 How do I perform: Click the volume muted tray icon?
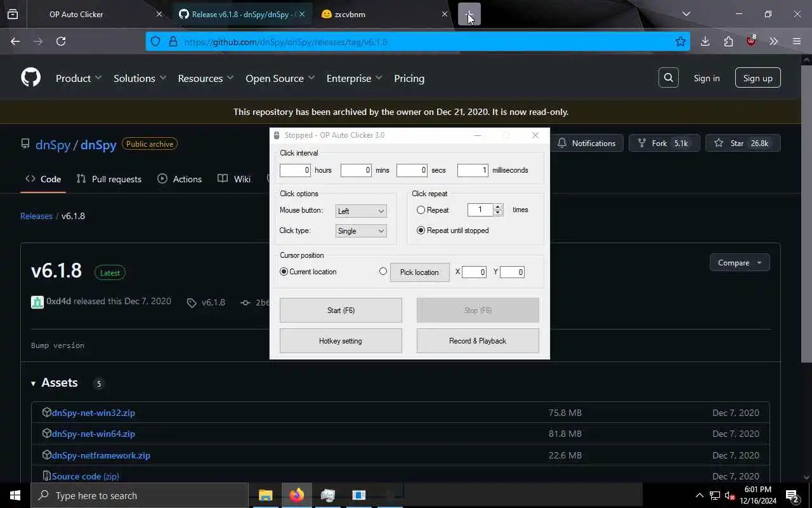(730, 495)
